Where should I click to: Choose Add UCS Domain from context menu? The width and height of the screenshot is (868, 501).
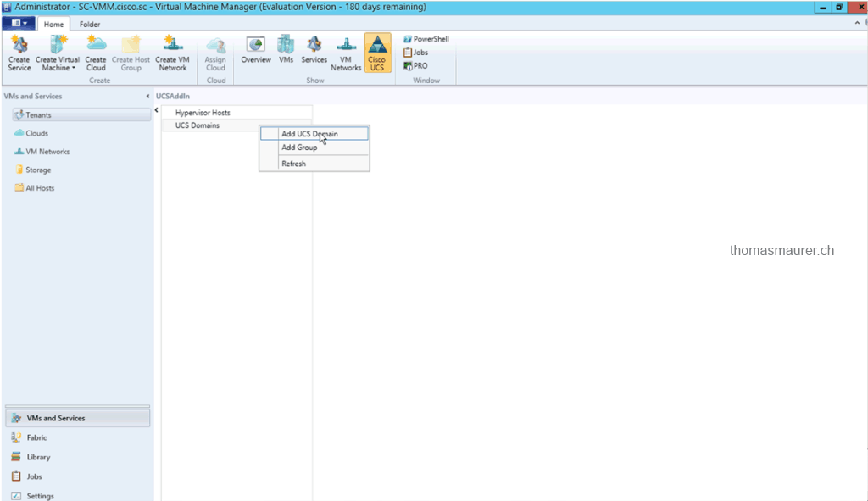point(314,134)
